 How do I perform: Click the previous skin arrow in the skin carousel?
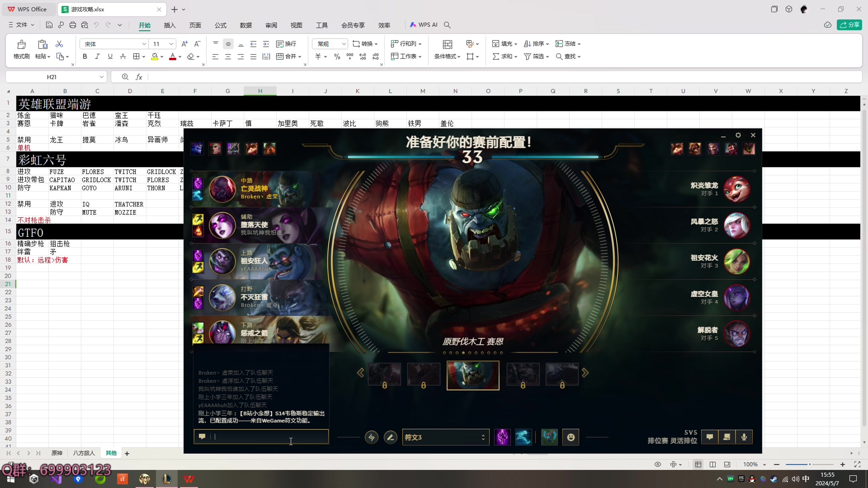[x=360, y=373]
